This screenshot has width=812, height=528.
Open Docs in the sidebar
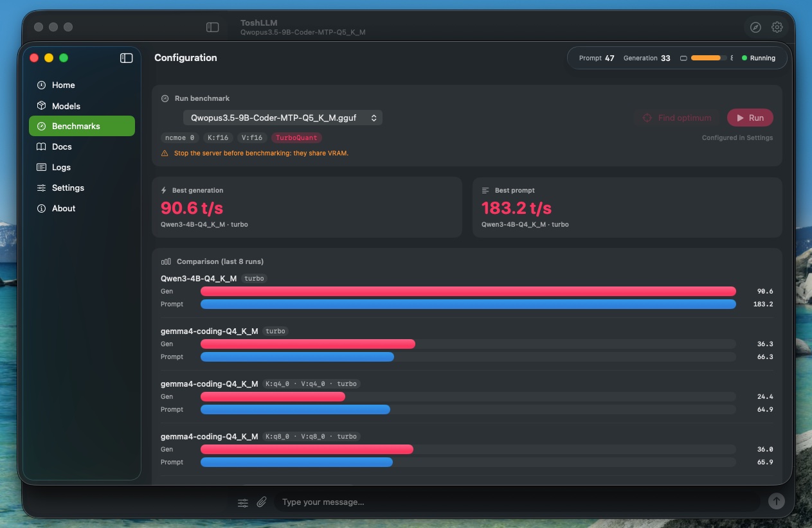(82, 146)
